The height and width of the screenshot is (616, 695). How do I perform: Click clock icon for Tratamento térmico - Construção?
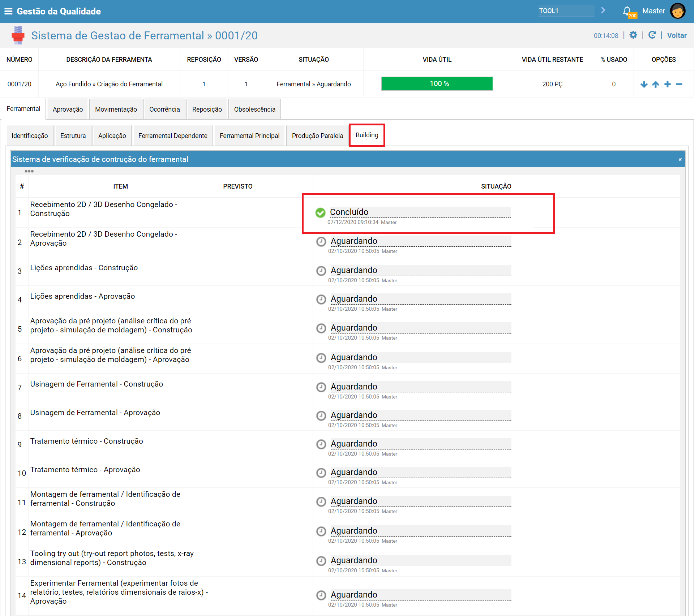[322, 444]
